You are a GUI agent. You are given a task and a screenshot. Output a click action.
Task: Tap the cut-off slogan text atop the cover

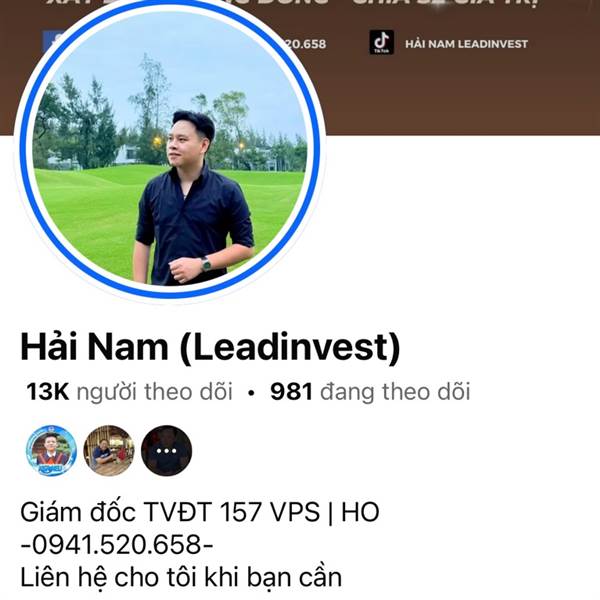click(x=293, y=3)
